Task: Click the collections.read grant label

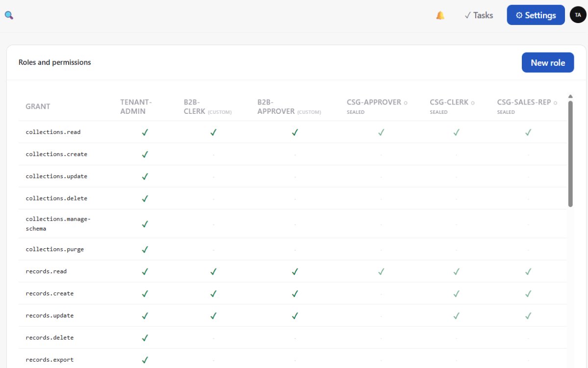Action: tap(53, 132)
